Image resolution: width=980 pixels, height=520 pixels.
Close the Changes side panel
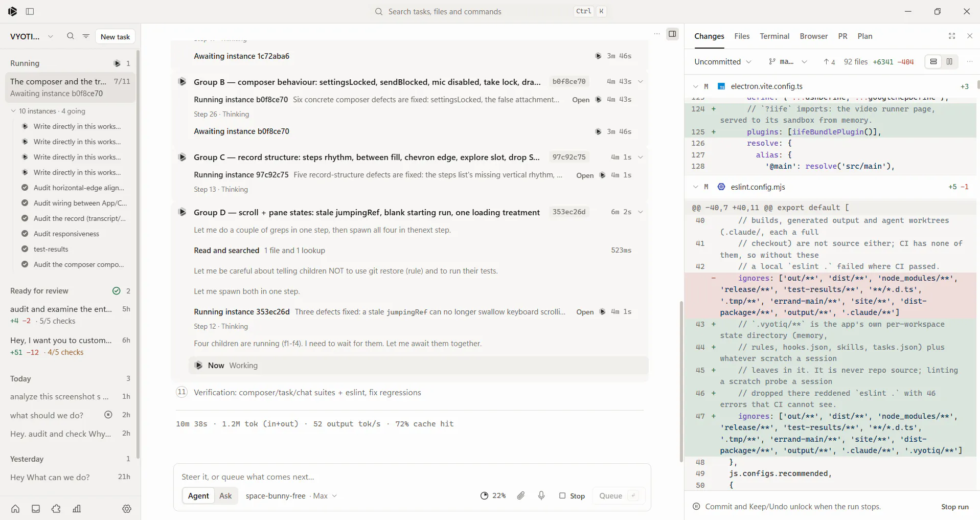[970, 36]
